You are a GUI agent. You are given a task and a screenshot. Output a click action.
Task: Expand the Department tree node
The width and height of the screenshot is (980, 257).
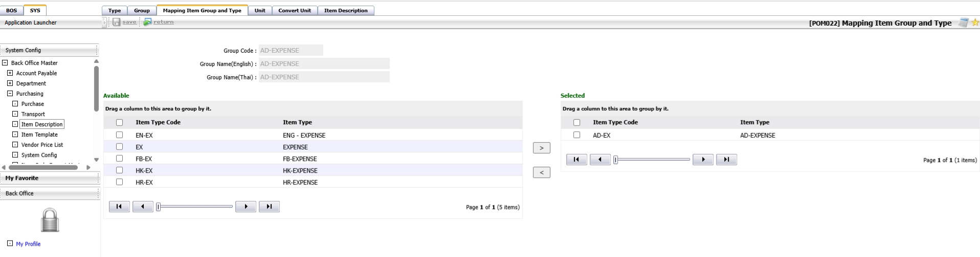[10, 83]
